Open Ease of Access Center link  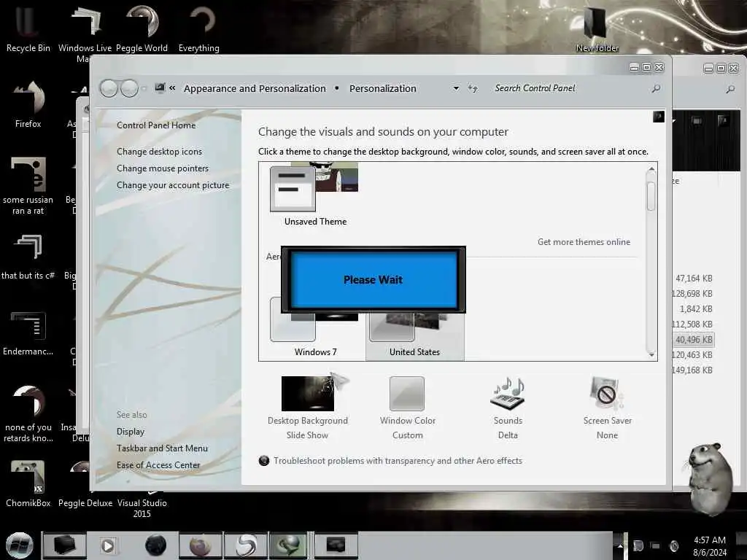[x=158, y=464]
